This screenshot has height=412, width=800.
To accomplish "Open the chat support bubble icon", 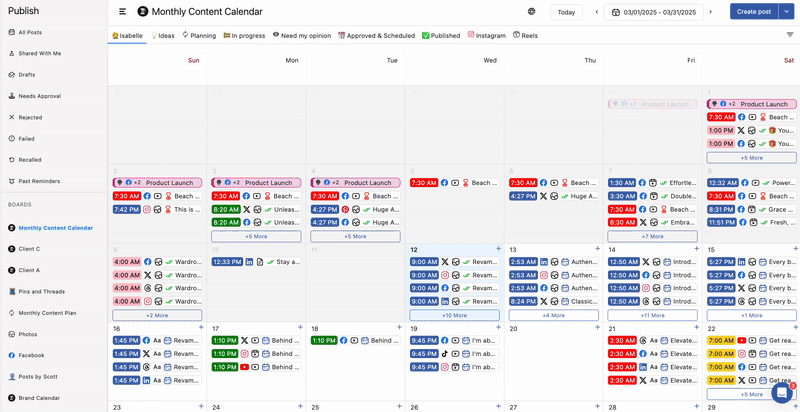I will 781,393.
